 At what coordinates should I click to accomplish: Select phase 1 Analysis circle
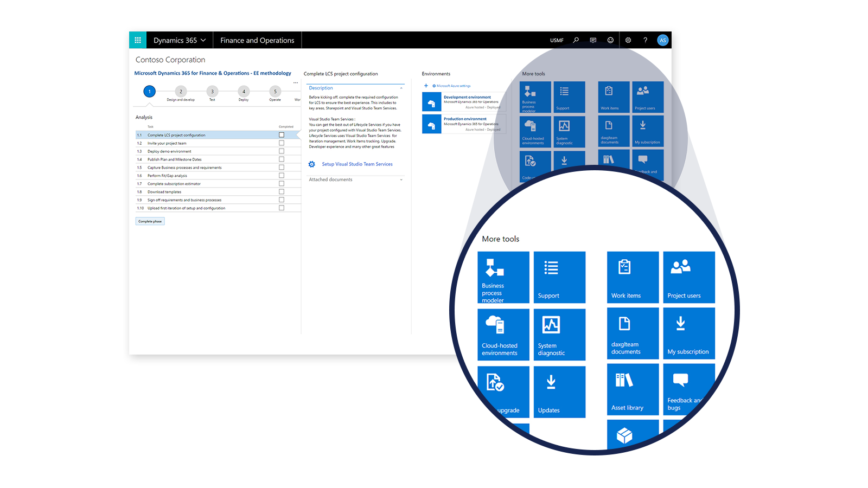(x=149, y=92)
